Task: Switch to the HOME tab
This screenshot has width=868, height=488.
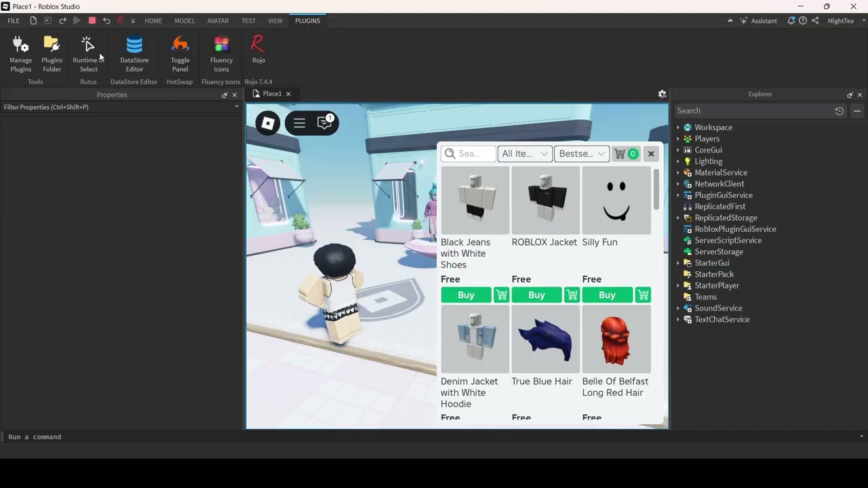Action: [153, 21]
